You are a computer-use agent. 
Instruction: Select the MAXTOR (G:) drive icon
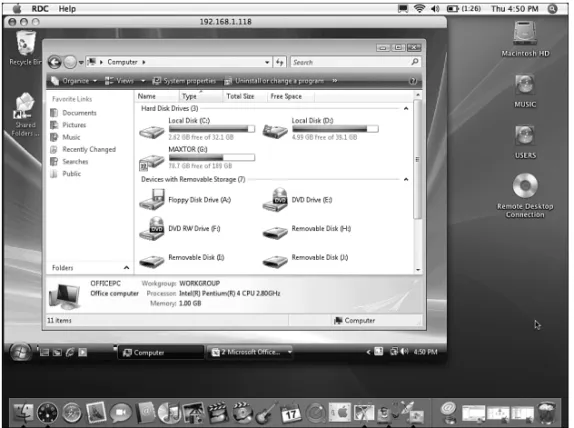click(152, 161)
